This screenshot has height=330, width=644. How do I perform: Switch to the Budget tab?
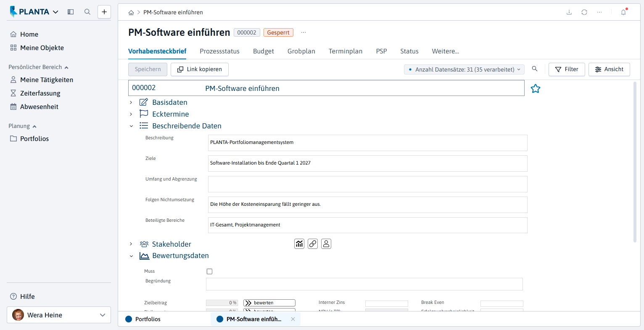pos(264,51)
